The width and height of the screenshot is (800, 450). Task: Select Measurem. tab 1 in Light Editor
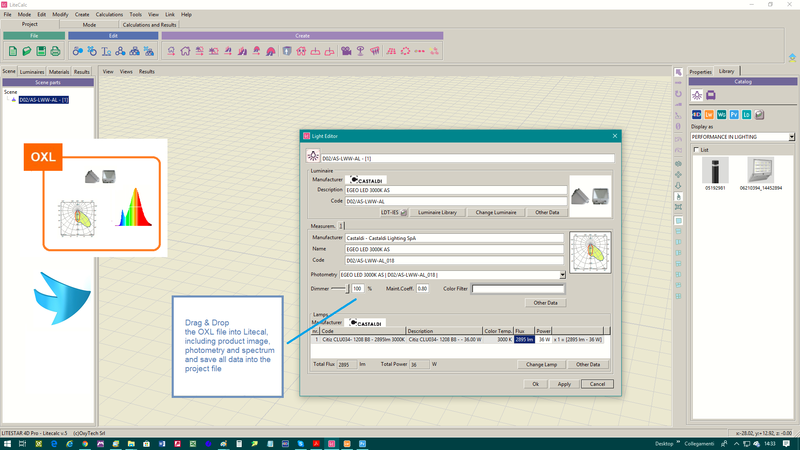pyautogui.click(x=341, y=226)
